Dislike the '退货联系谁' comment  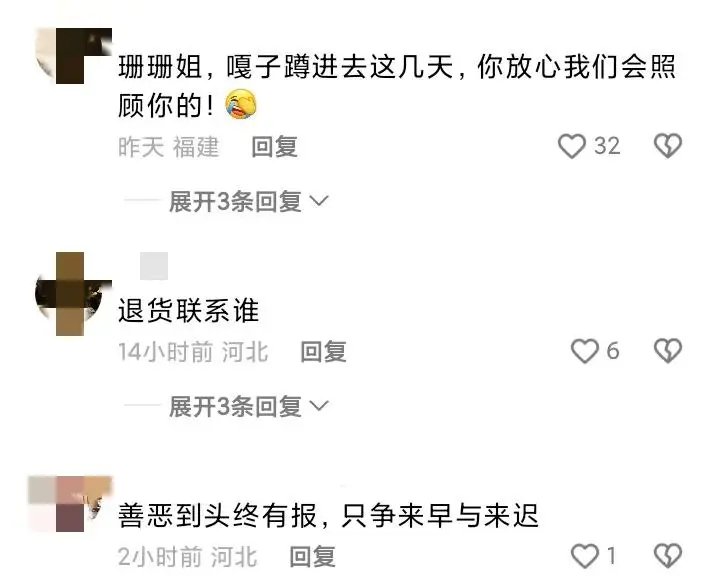click(x=668, y=351)
